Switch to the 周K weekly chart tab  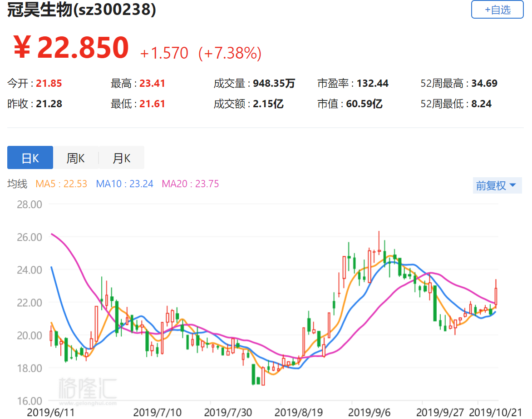76,158
